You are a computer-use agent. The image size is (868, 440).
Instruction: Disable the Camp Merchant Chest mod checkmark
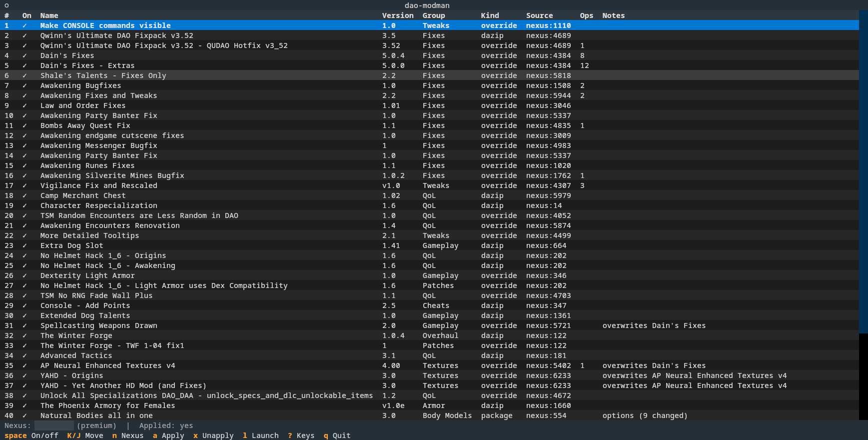pos(24,195)
